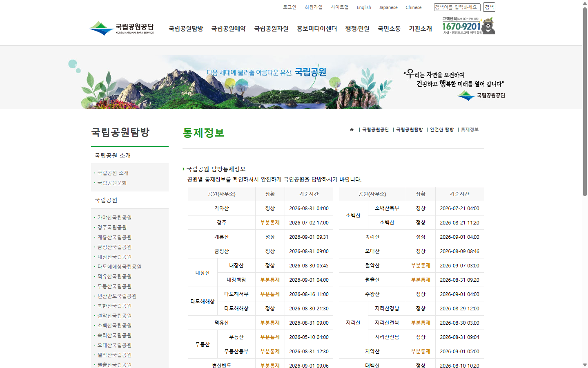The height and width of the screenshot is (368, 588).
Task: Open 국립공원문화 in the sidebar
Action: coord(112,183)
